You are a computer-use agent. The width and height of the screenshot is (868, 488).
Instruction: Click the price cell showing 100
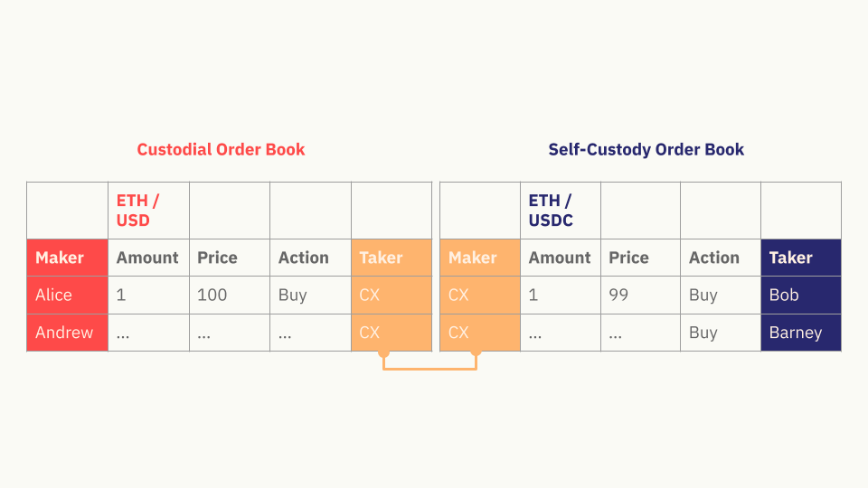click(229, 295)
